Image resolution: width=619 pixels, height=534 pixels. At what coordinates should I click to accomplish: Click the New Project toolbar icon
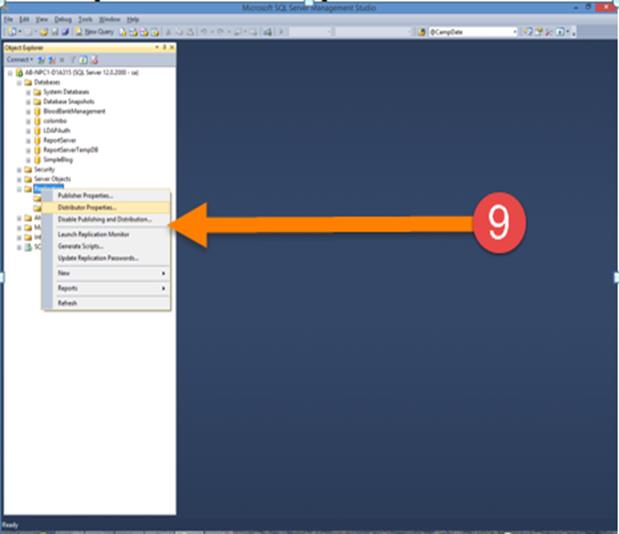(x=12, y=32)
